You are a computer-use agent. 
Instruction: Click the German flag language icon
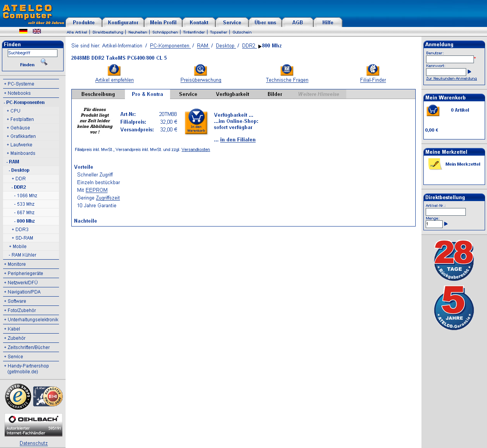coord(24,31)
